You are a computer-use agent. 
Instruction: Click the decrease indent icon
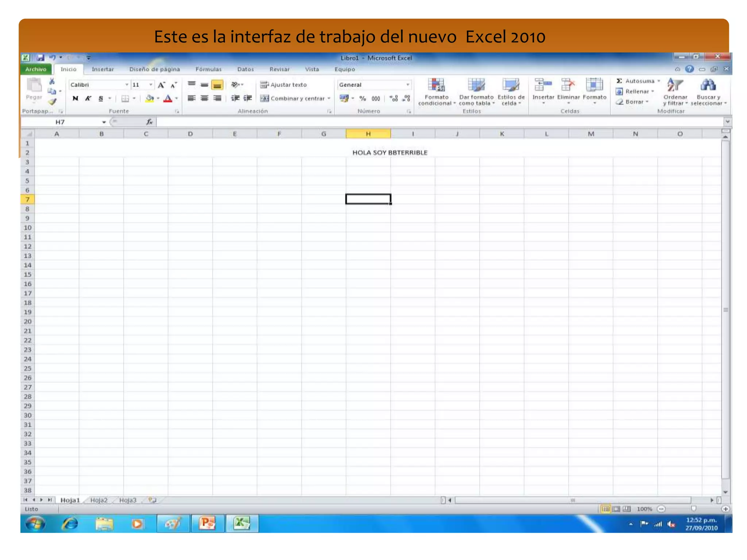(235, 98)
